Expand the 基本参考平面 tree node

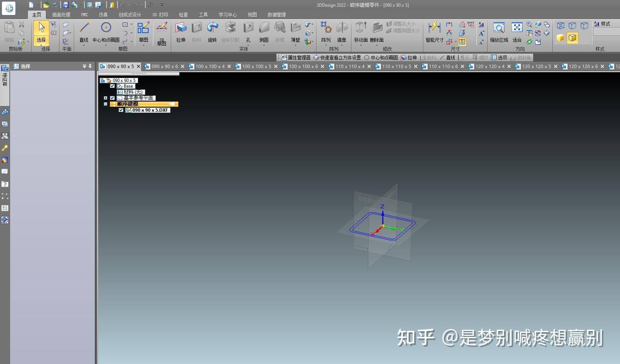[105, 98]
